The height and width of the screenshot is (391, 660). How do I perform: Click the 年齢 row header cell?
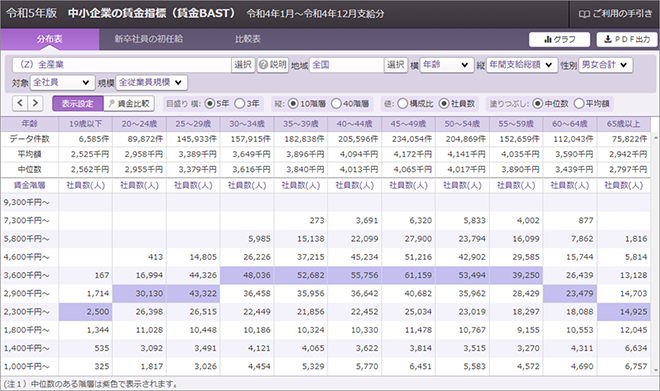[x=30, y=124]
